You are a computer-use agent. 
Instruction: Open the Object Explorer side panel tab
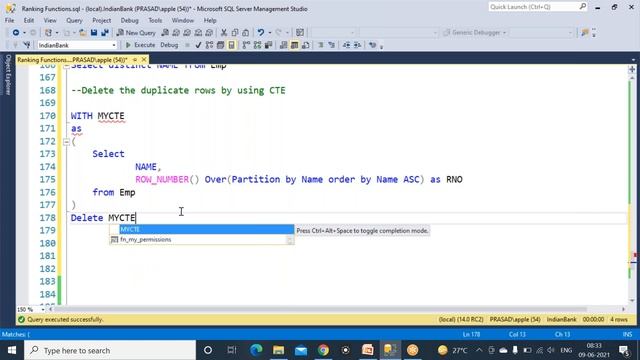click(8, 75)
